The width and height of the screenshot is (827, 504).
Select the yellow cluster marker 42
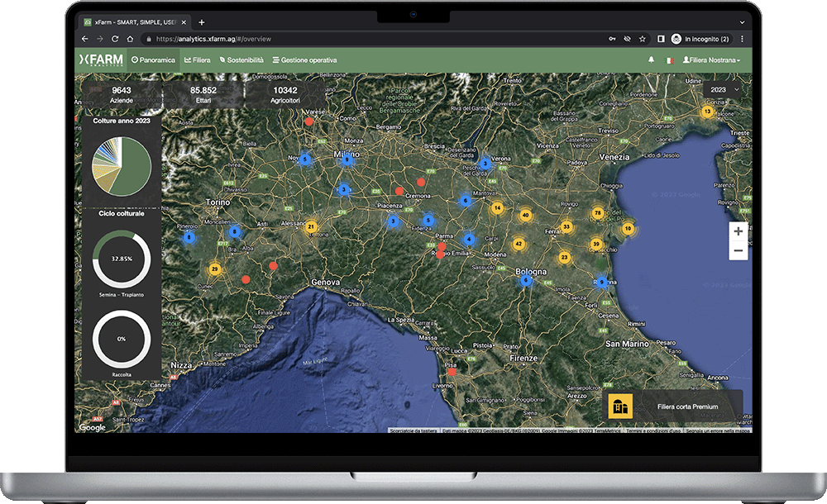(519, 244)
